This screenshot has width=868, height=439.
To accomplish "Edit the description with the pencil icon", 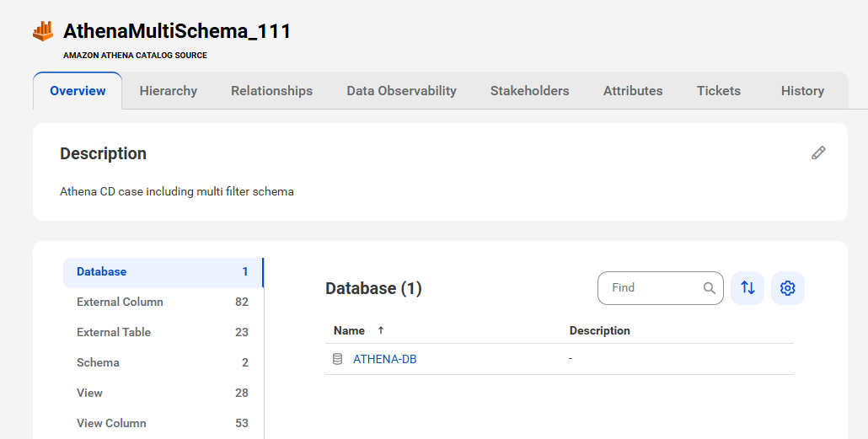I will (x=818, y=153).
